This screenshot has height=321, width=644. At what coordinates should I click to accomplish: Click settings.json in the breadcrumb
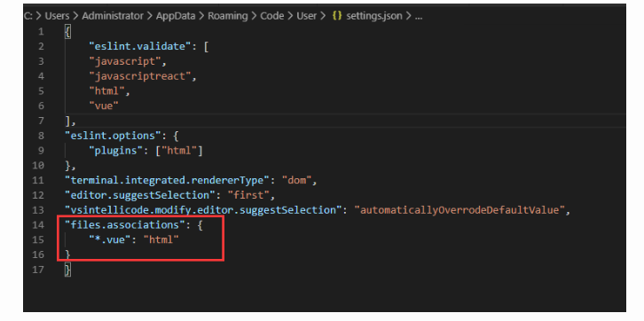[x=374, y=16]
